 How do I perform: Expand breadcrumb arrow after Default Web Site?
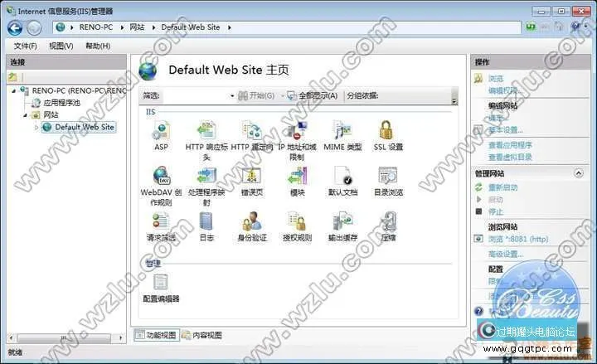coord(230,28)
